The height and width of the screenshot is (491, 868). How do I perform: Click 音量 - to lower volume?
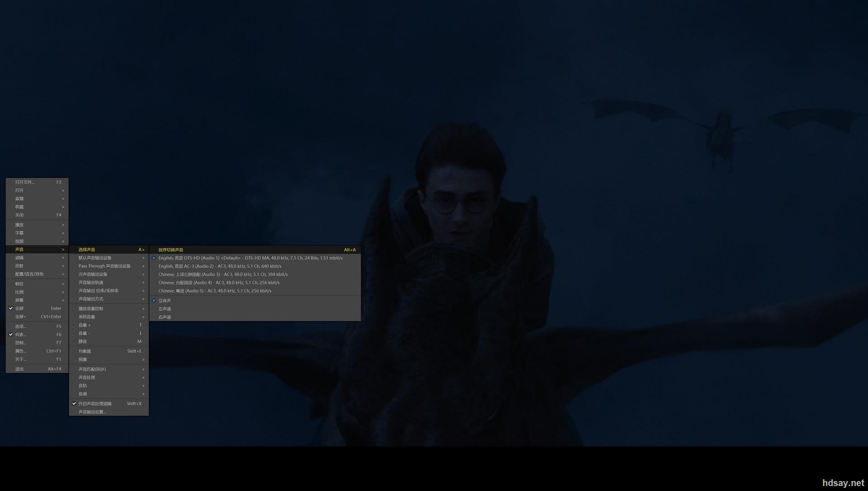(x=109, y=333)
